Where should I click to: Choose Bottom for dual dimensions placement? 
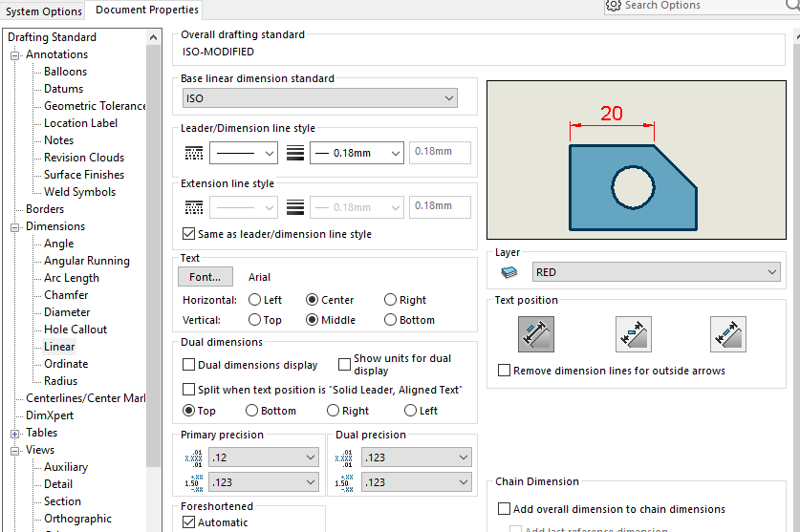251,410
